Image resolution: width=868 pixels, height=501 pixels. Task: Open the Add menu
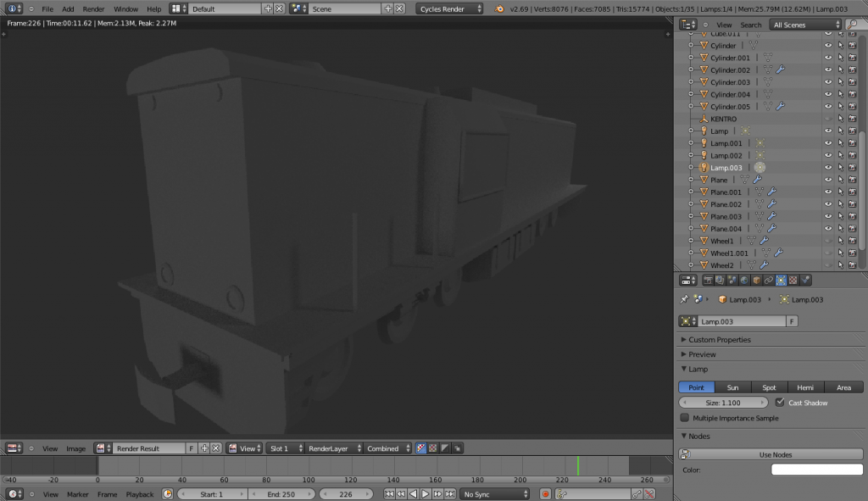pyautogui.click(x=68, y=8)
